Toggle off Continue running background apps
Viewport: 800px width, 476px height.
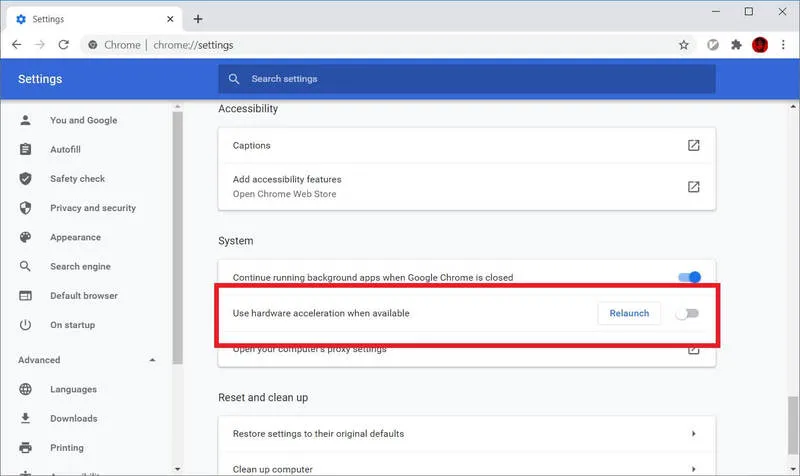tap(689, 277)
